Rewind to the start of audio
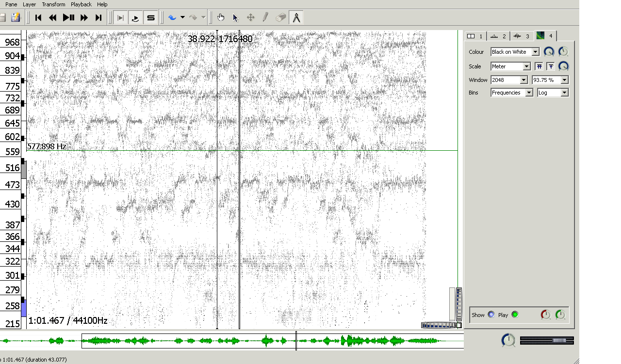This screenshot has width=621, height=364. coord(38,18)
